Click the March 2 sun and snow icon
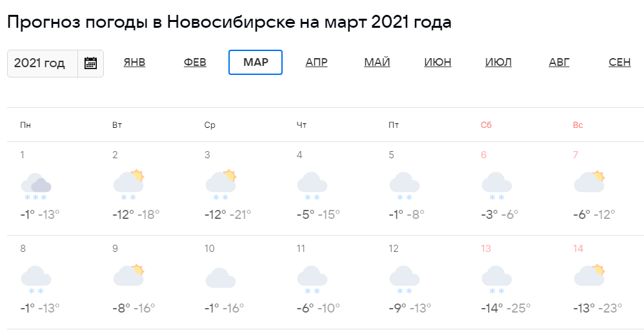 pos(128,185)
